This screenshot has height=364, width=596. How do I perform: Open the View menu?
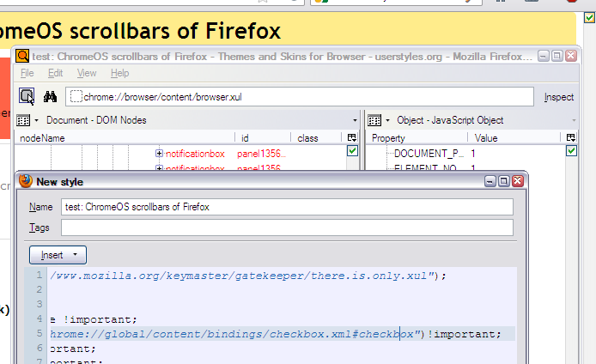(87, 74)
